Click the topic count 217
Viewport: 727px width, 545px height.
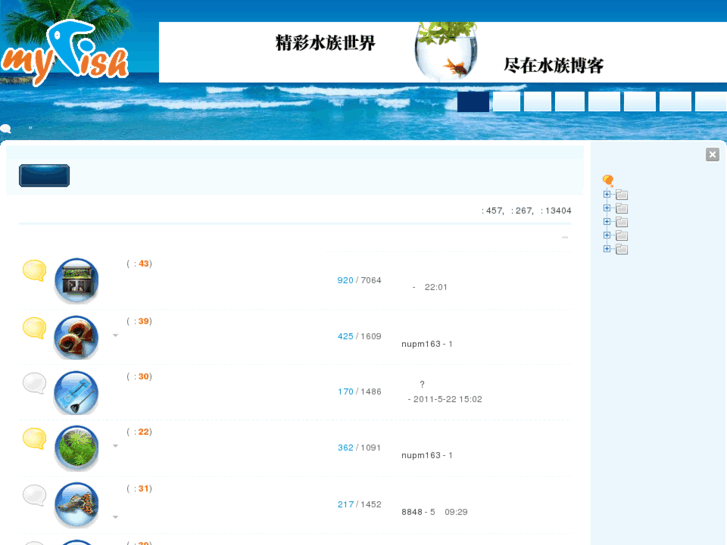tap(345, 504)
